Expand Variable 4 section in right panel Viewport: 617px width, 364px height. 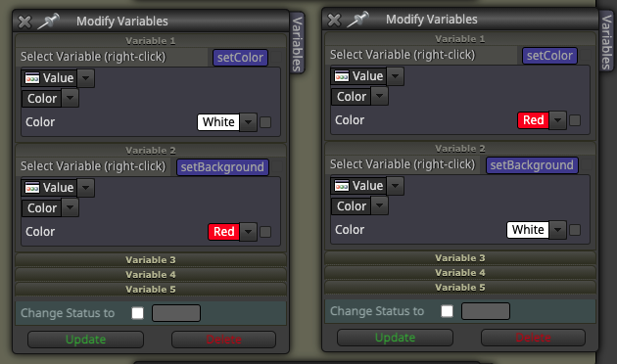pos(460,272)
